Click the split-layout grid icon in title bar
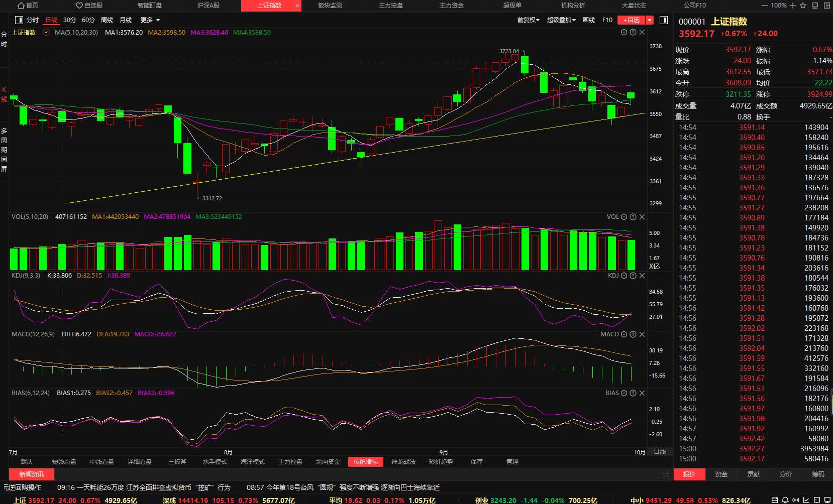This screenshot has width=833, height=504. pos(827,6)
